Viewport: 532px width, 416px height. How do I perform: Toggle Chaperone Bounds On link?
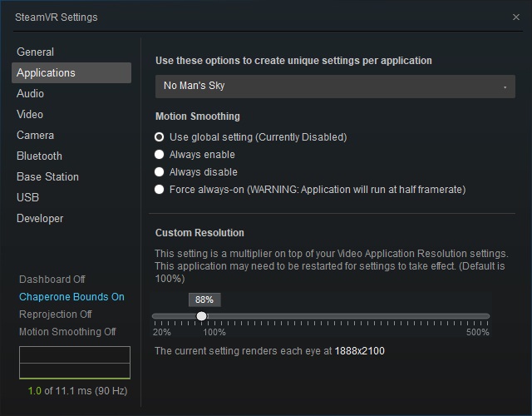pyautogui.click(x=71, y=297)
